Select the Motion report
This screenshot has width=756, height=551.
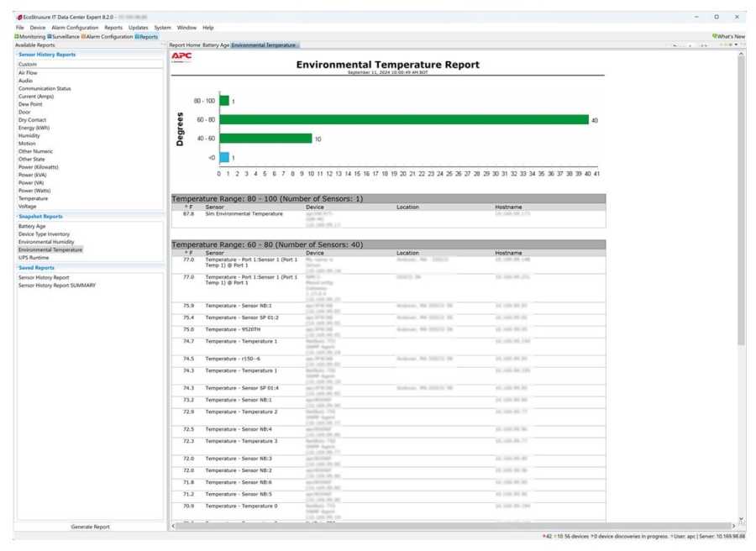click(x=27, y=144)
